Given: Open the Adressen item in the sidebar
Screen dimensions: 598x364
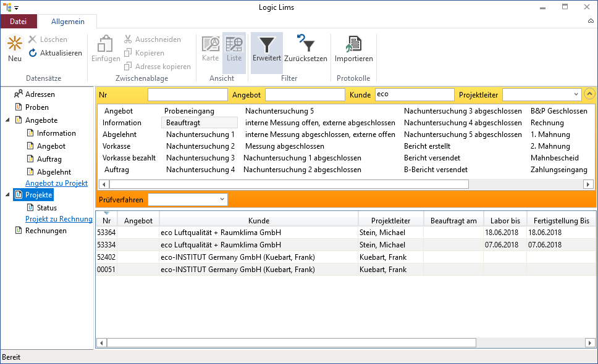Looking at the screenshot, I should 40,94.
